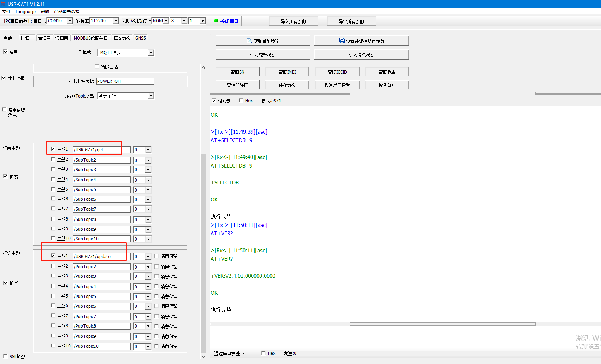Click the 断电上报数据 POWER_OFF input field
The image size is (601, 364).
(x=125, y=81)
